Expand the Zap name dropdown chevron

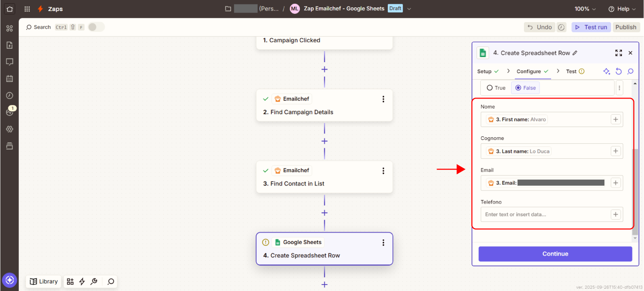coord(409,9)
